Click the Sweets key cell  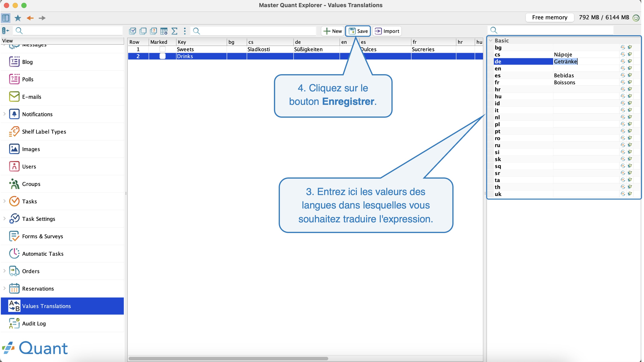201,49
